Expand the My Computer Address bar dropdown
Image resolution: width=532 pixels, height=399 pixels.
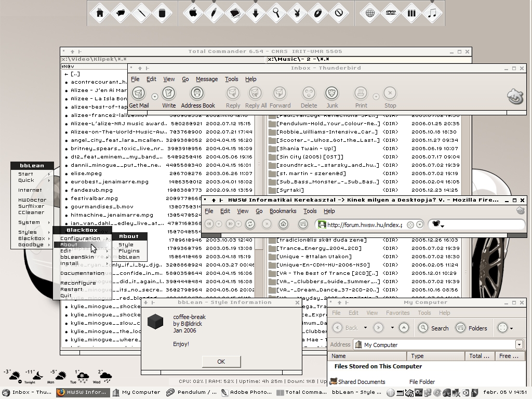point(519,345)
